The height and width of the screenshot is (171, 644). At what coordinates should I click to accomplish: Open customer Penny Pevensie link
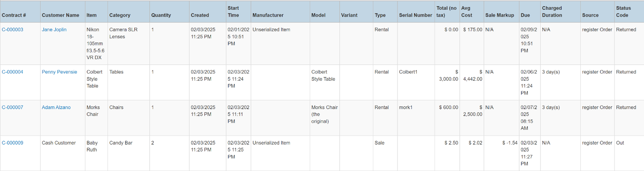60,72
